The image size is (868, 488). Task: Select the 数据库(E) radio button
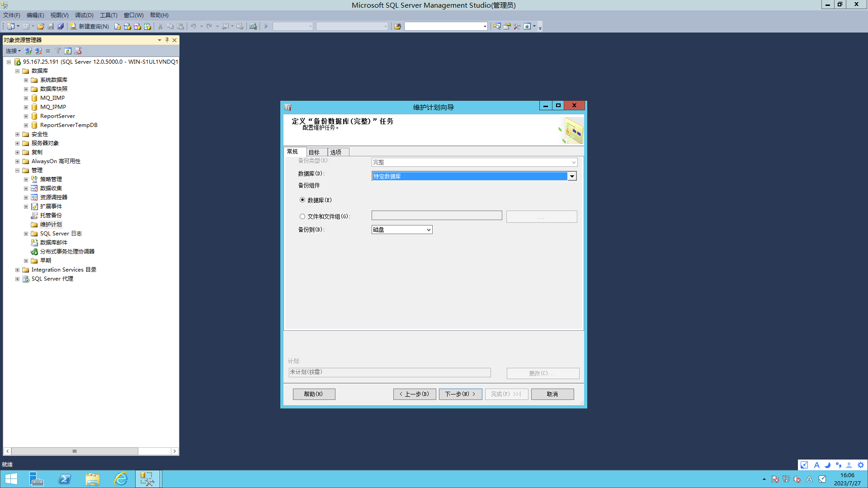coord(302,200)
